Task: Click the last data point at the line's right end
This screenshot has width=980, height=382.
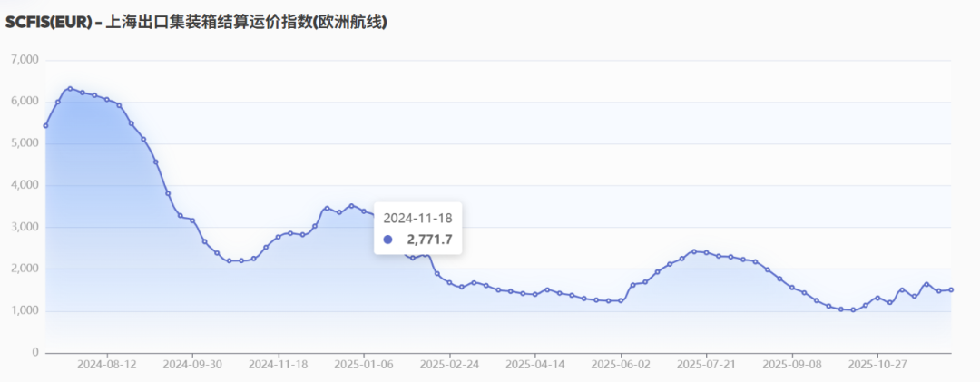Action: tap(950, 289)
